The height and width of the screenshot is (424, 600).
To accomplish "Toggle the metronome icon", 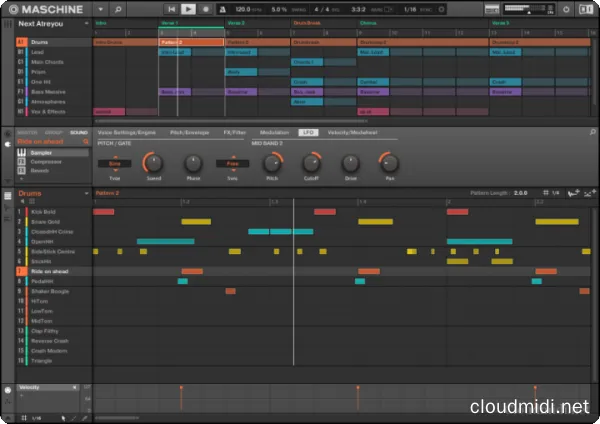I will pyautogui.click(x=223, y=10).
